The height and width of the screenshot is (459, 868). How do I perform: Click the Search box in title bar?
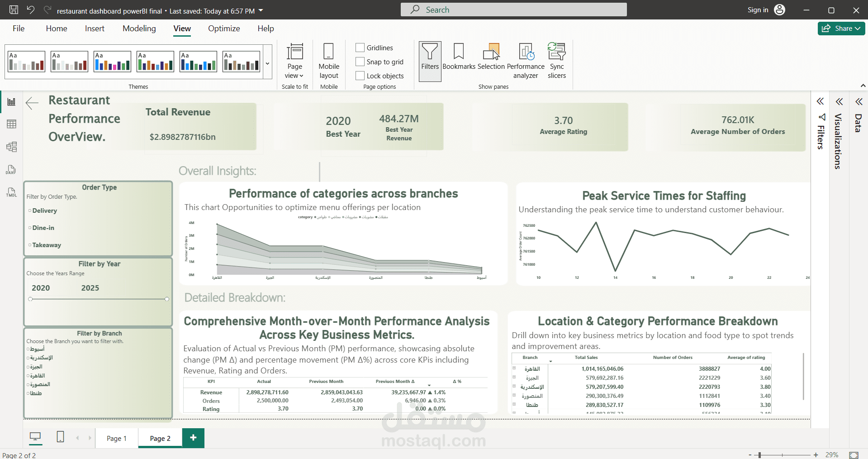tap(513, 10)
